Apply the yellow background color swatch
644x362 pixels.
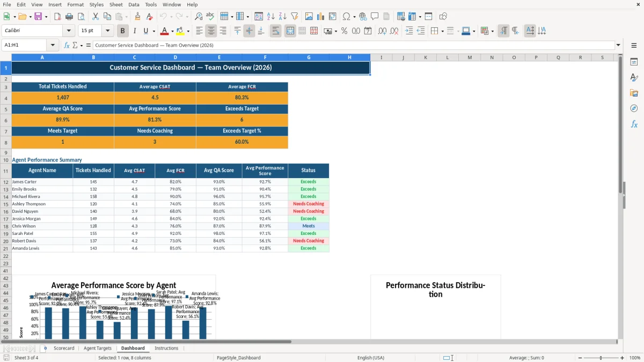pyautogui.click(x=180, y=31)
